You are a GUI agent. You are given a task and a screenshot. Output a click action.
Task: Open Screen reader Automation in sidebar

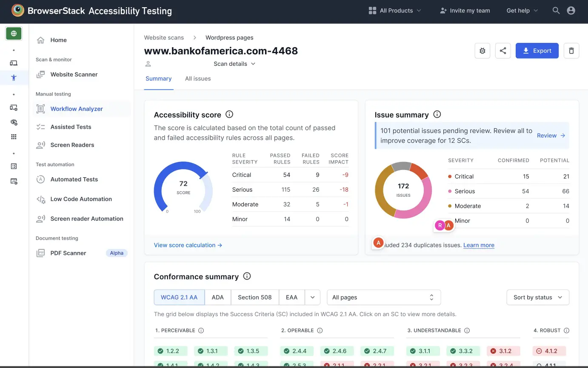(82, 218)
